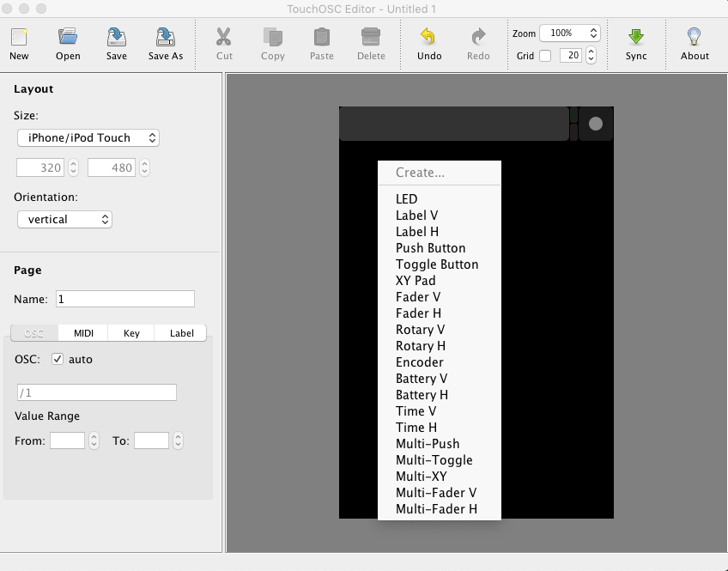Click the layout width field 320

point(40,167)
